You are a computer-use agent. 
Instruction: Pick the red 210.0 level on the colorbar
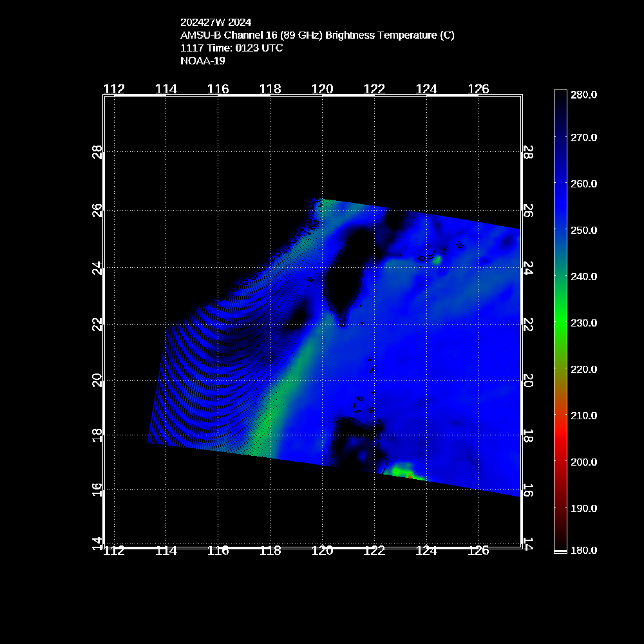(560, 415)
